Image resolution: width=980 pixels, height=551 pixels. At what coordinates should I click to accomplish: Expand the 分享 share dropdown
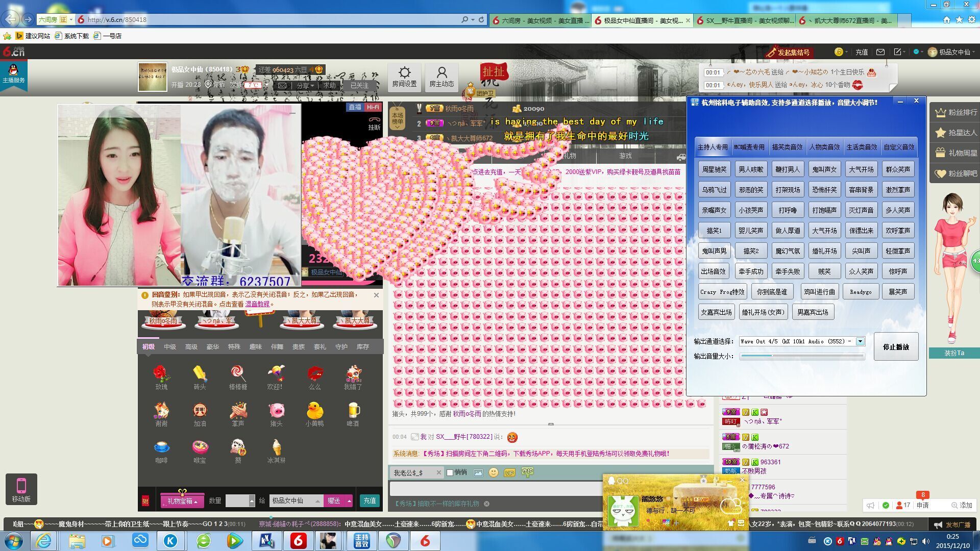click(305, 85)
